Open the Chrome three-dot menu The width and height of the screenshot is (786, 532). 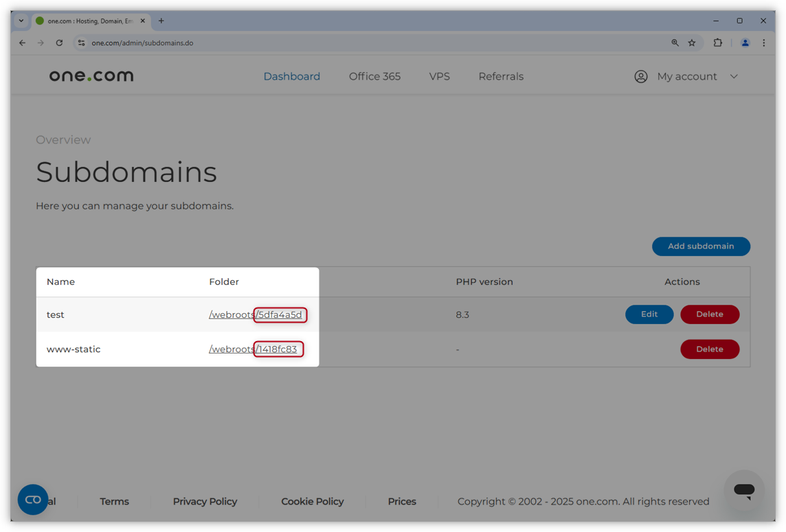764,43
